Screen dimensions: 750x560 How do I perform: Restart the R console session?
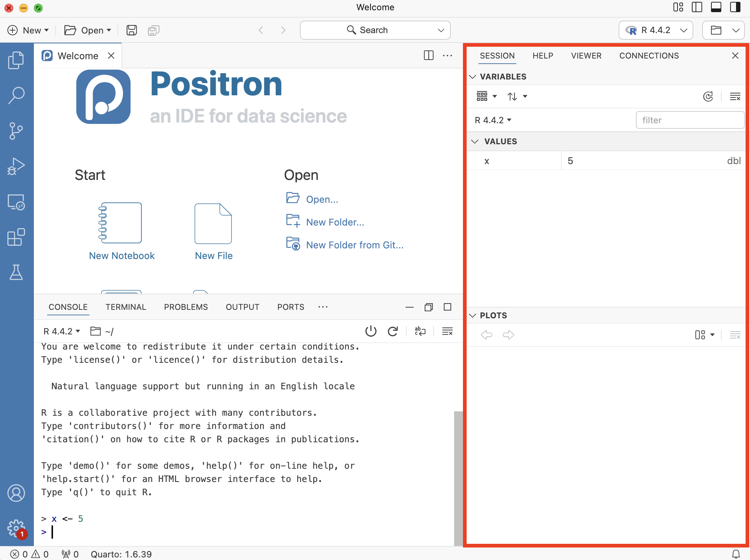pos(393,332)
